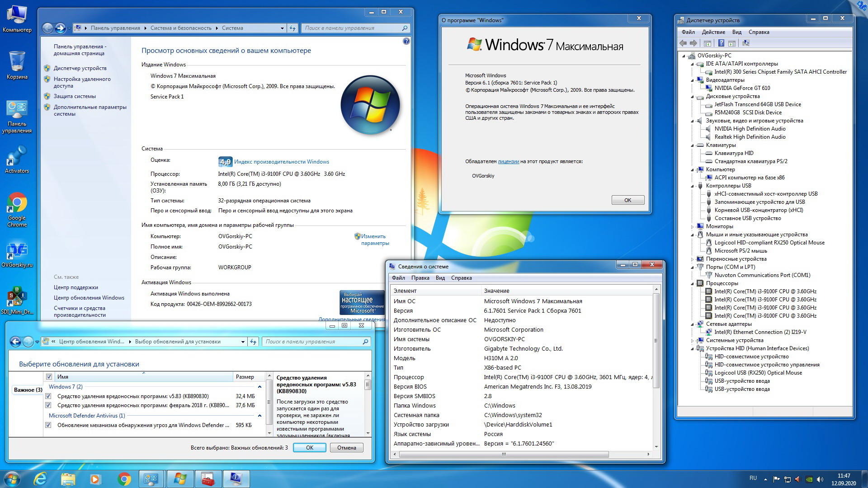Launch Google Chrome from the desktop

[x=17, y=210]
